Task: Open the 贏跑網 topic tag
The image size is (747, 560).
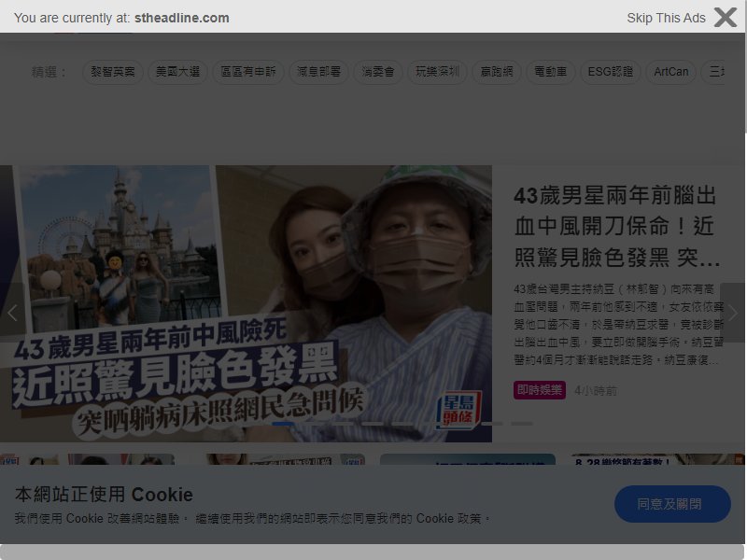Action: (x=497, y=72)
